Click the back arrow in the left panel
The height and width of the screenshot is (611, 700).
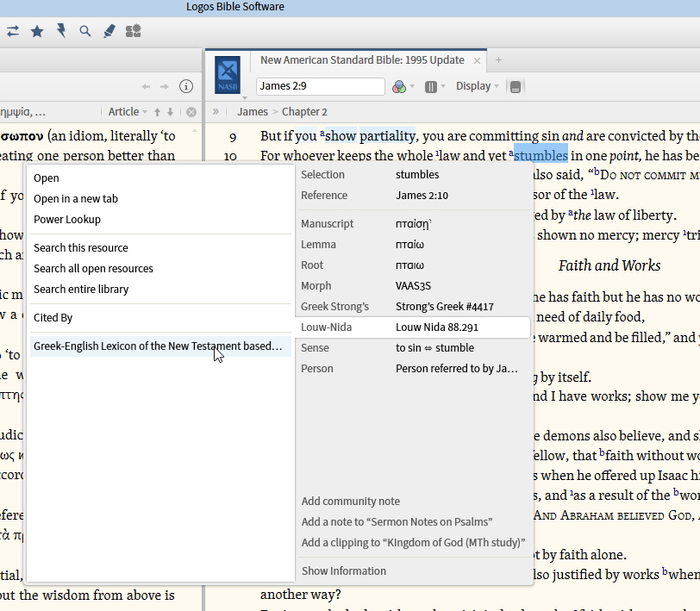pyautogui.click(x=146, y=86)
